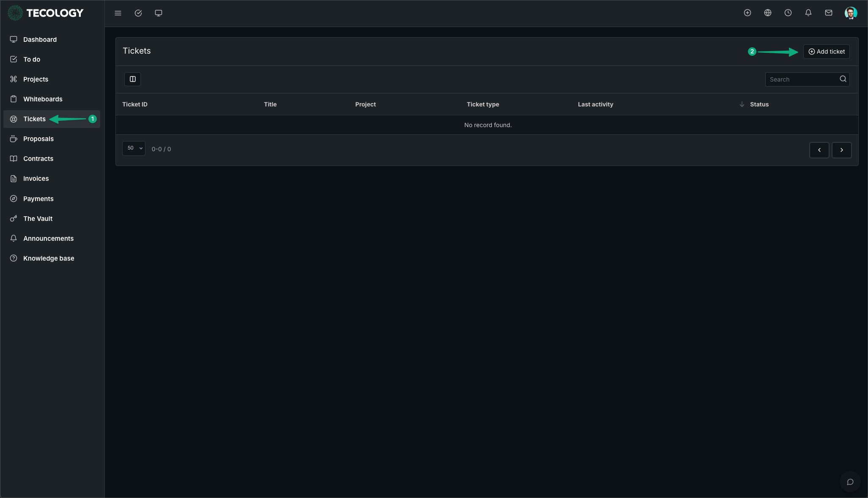Go to previous page arrow
This screenshot has width=868, height=498.
tap(819, 150)
